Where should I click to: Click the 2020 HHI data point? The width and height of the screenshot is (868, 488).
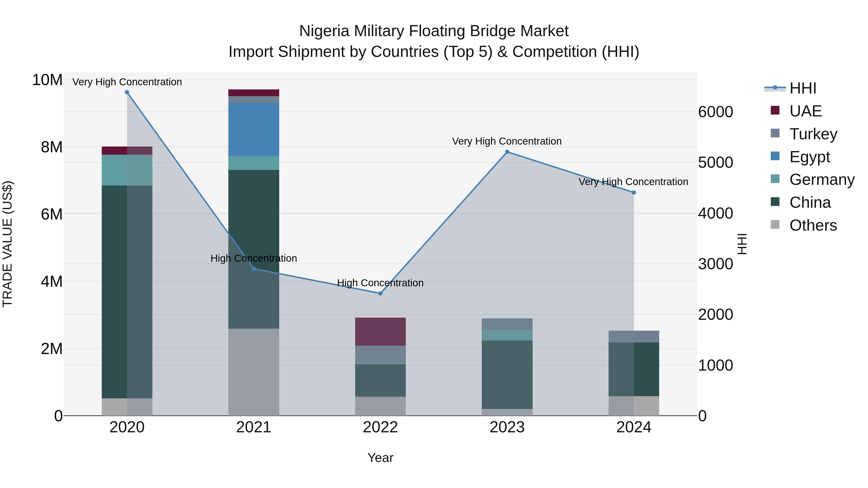(127, 92)
